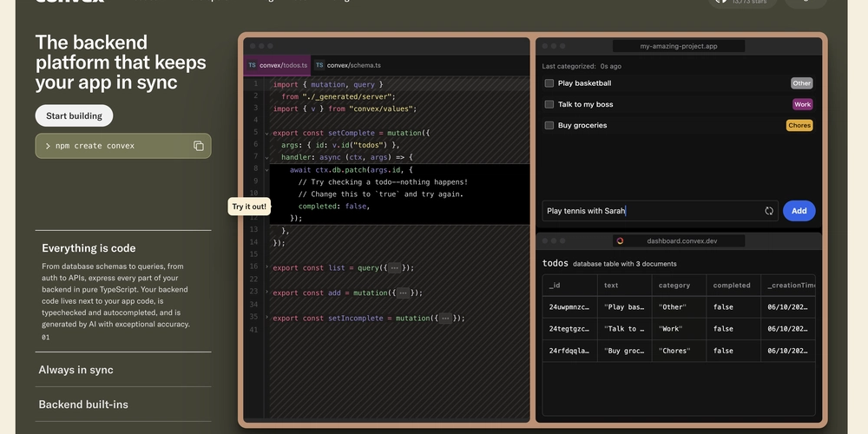Click the Start building button
The image size is (868, 434).
[74, 115]
